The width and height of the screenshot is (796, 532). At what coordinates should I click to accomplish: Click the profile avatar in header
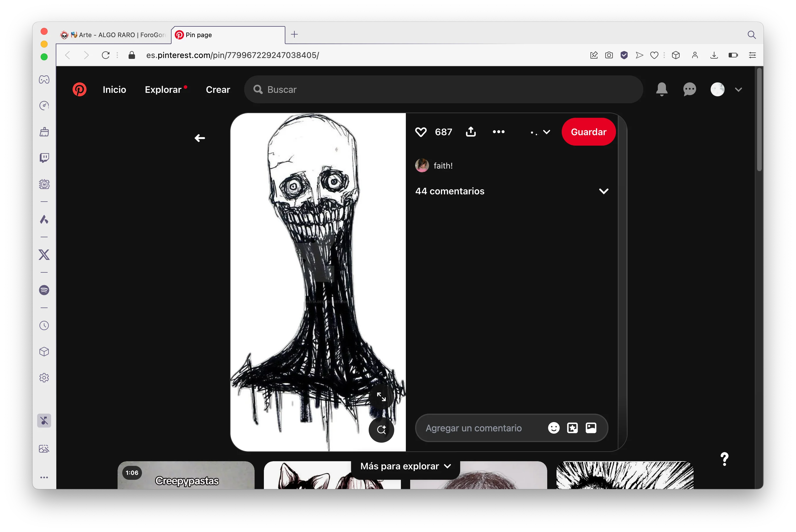[718, 90]
